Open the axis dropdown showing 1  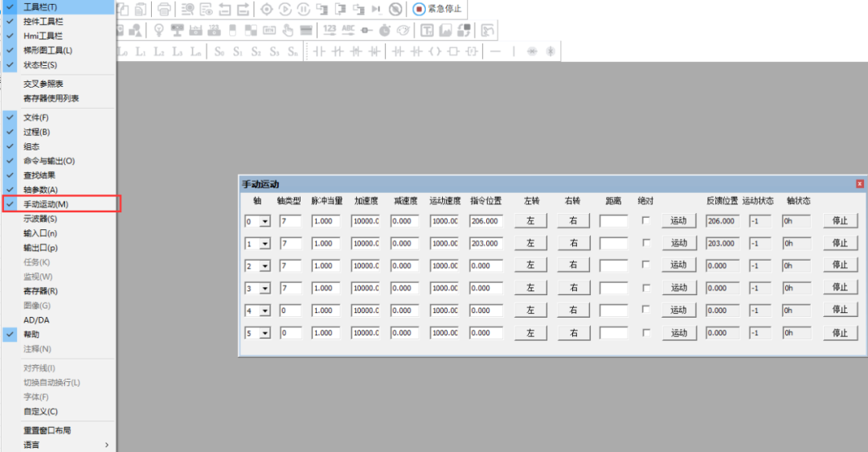(x=265, y=244)
